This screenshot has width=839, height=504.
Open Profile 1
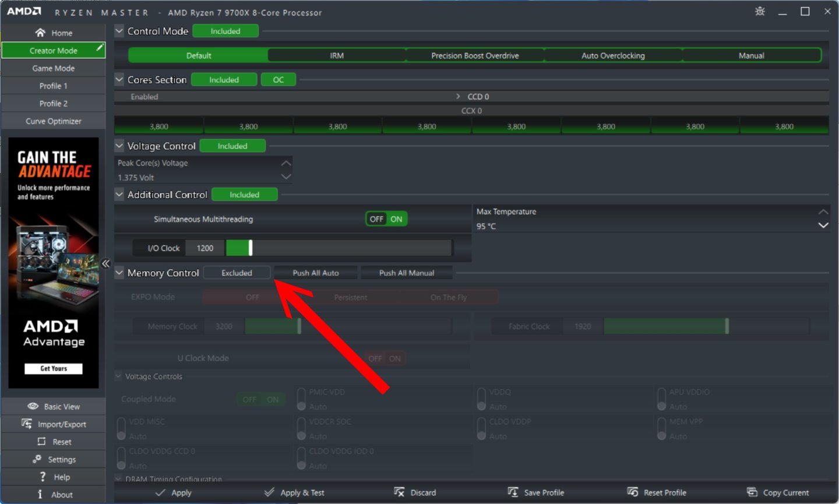(54, 86)
